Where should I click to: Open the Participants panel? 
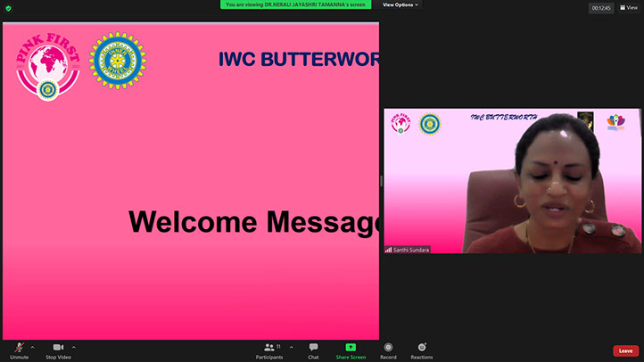tap(269, 349)
